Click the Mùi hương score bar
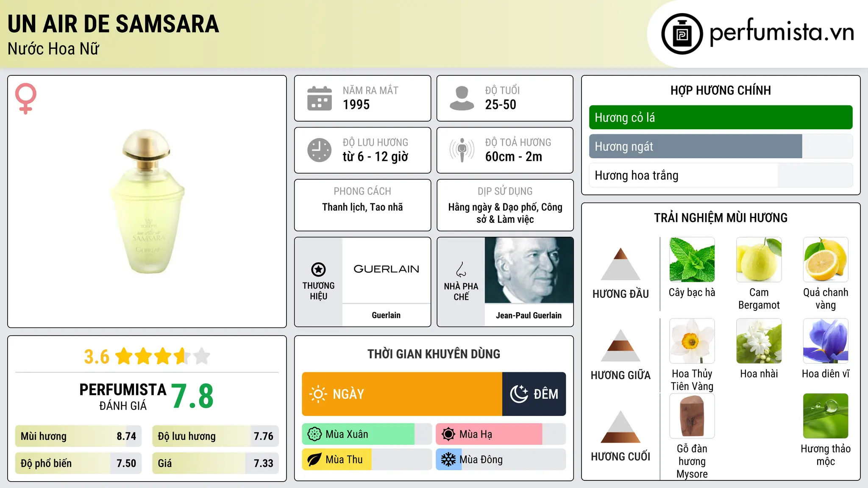The image size is (868, 488). (x=78, y=436)
